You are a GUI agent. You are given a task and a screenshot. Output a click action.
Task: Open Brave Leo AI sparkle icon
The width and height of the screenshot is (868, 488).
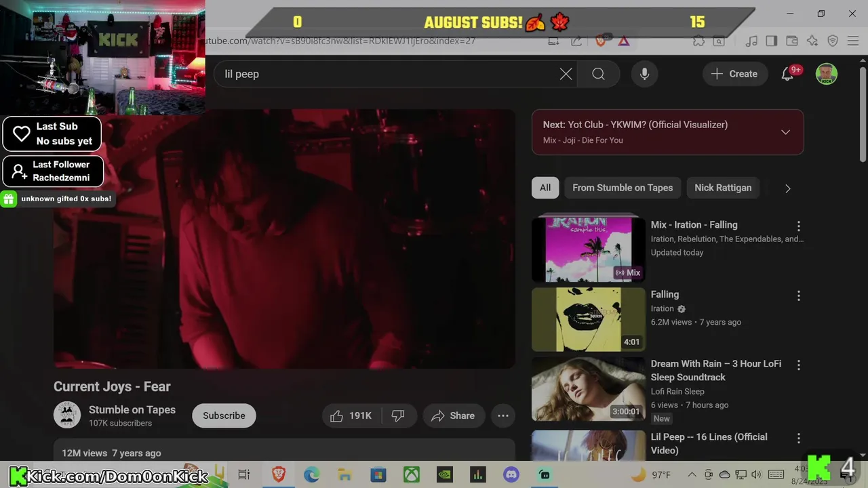[812, 41]
